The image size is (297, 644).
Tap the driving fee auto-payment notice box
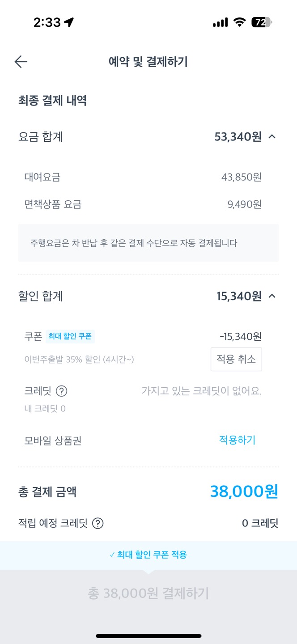point(148,242)
